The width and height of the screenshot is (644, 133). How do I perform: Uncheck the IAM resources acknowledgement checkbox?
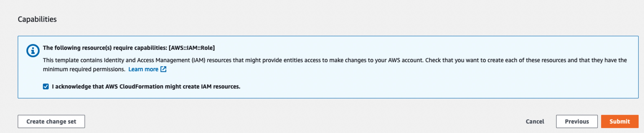pos(46,86)
